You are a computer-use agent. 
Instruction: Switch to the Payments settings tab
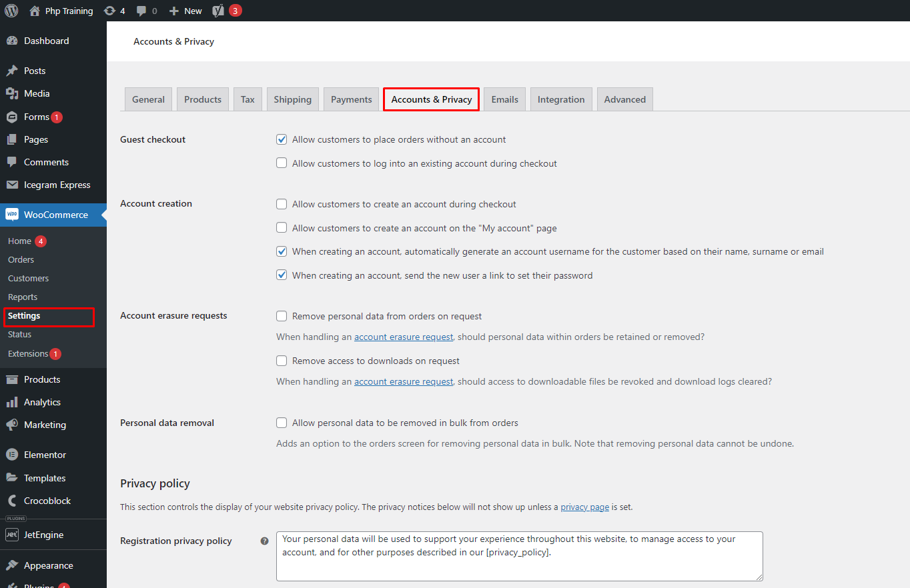pyautogui.click(x=351, y=99)
